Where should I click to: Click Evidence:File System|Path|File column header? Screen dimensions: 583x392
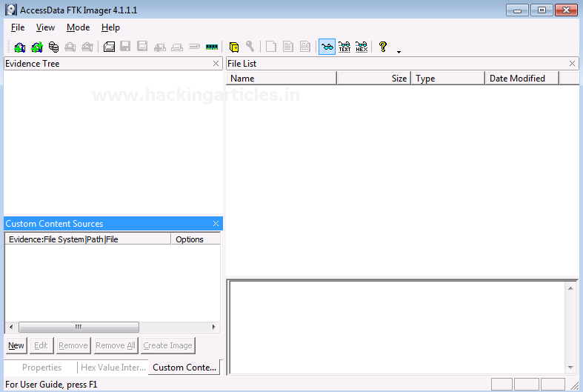tap(87, 239)
